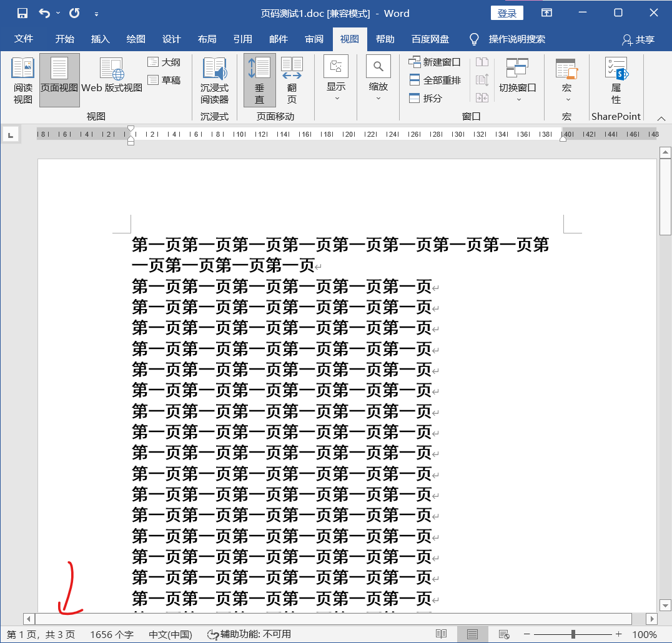Click the first line of document text
Image resolution: width=672 pixels, height=643 pixels.
tap(340, 245)
